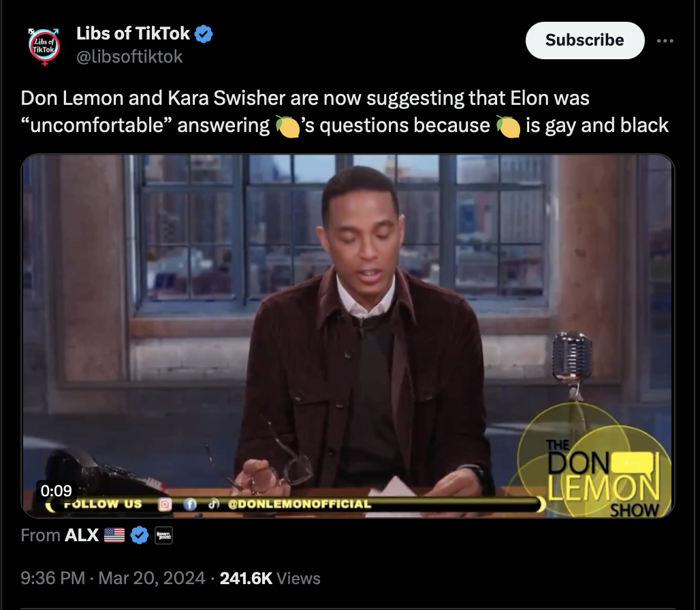
Task: Click the affiliate badge after ALX's checkmark
Action: point(164,535)
